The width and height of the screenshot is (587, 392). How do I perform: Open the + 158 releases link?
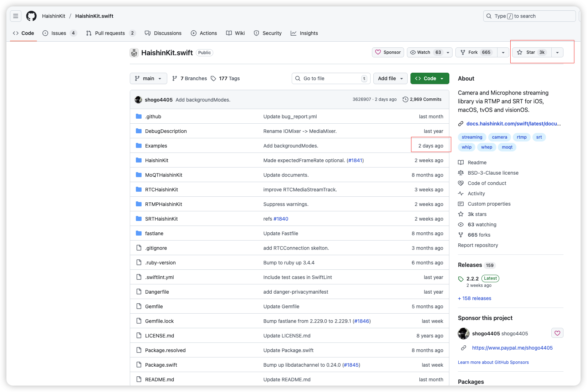[475, 298]
